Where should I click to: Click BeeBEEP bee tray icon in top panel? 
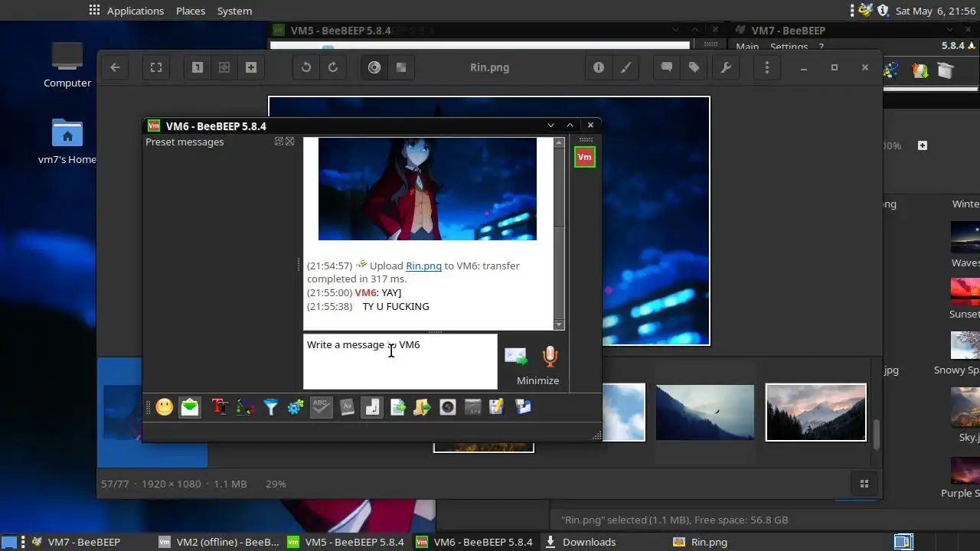tap(865, 11)
